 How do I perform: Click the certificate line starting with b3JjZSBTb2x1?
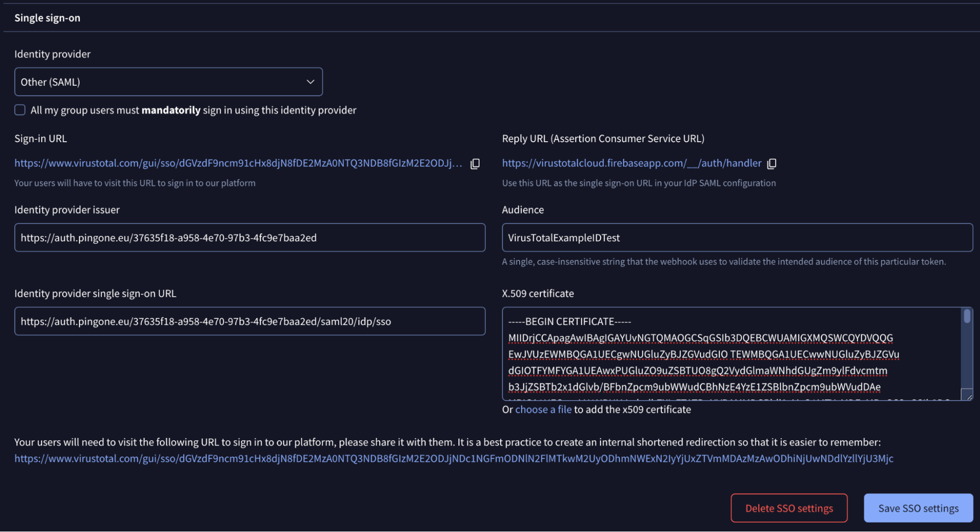tap(694, 387)
